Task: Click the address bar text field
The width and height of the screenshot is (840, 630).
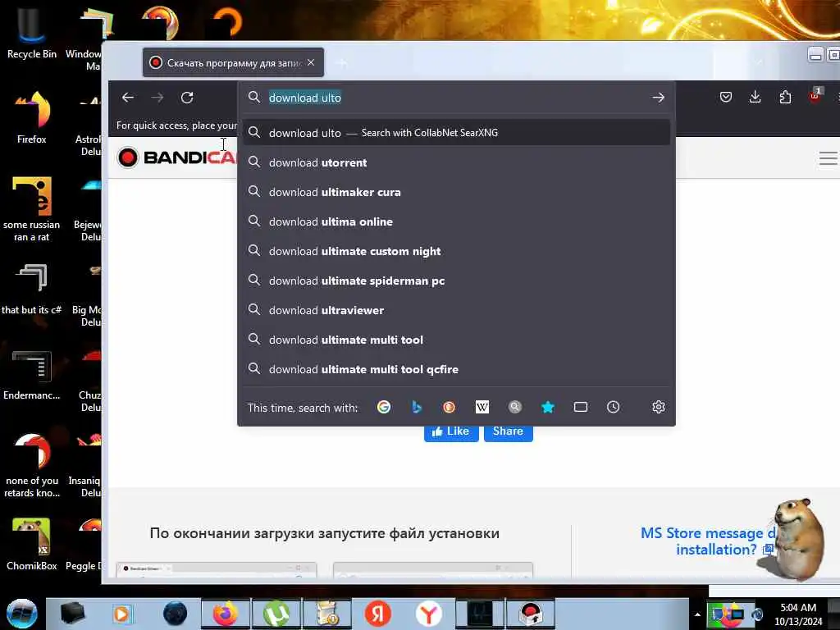Action: (455, 98)
